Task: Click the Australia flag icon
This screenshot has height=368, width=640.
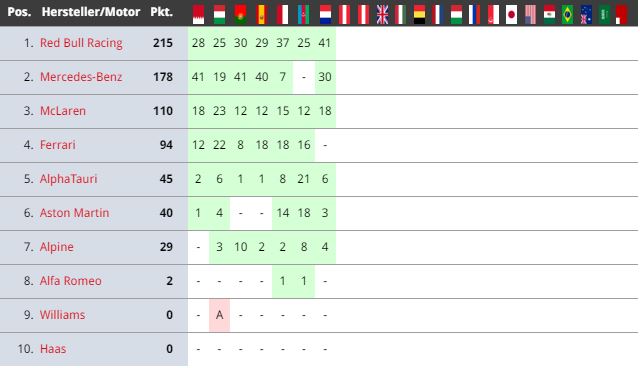Action: [586, 15]
